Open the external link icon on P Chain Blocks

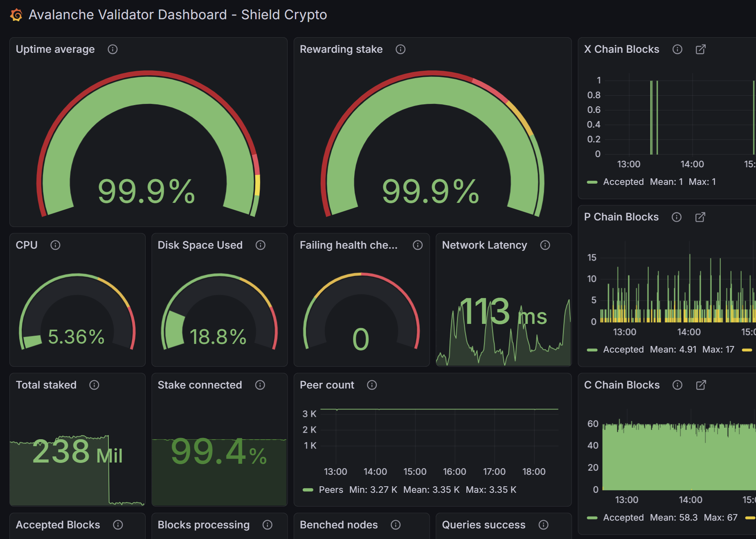[x=700, y=217]
